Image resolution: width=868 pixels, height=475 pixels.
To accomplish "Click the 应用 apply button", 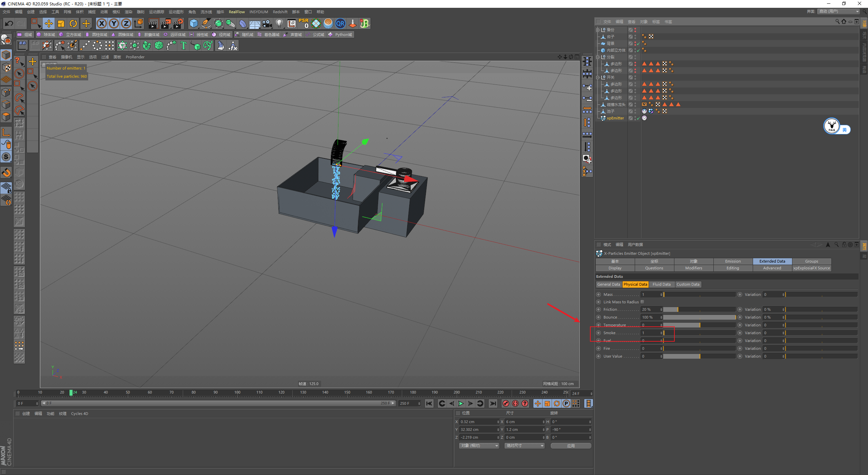I will pos(571,446).
